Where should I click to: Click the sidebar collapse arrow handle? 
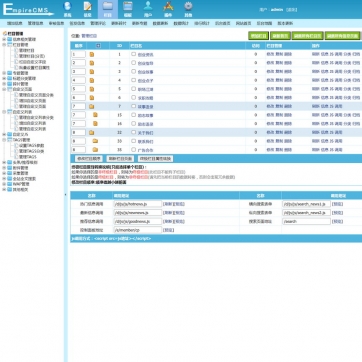65,195
